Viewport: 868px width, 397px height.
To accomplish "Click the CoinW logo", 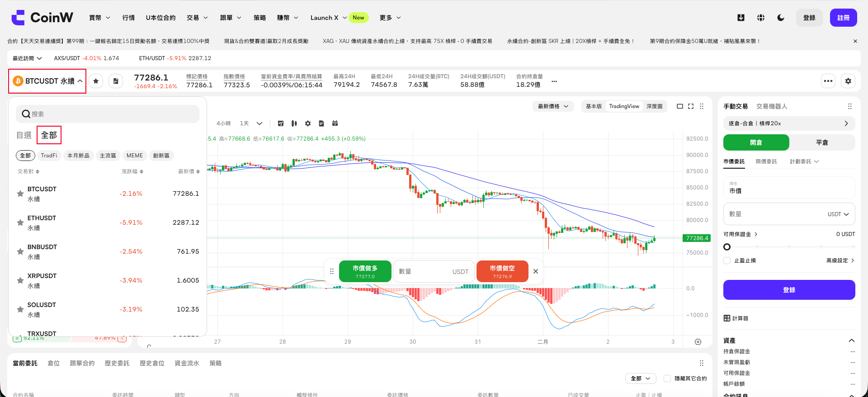I will tap(42, 18).
